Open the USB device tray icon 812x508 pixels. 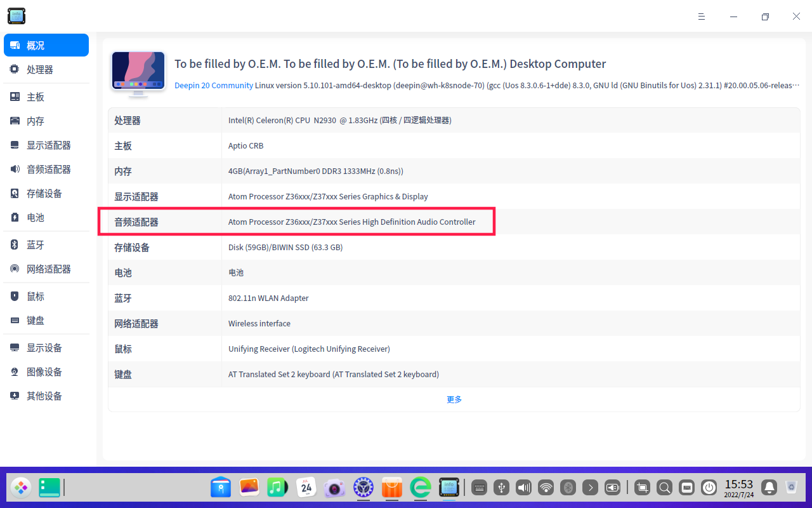pos(502,488)
